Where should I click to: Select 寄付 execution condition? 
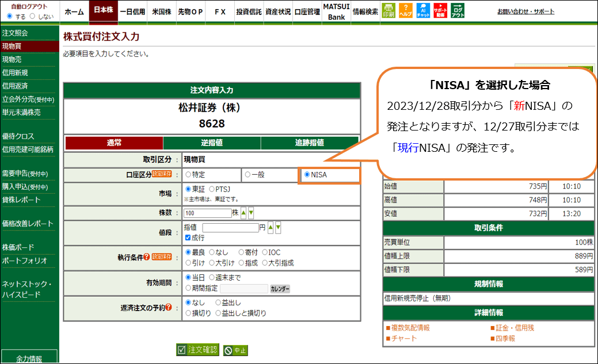[241, 252]
